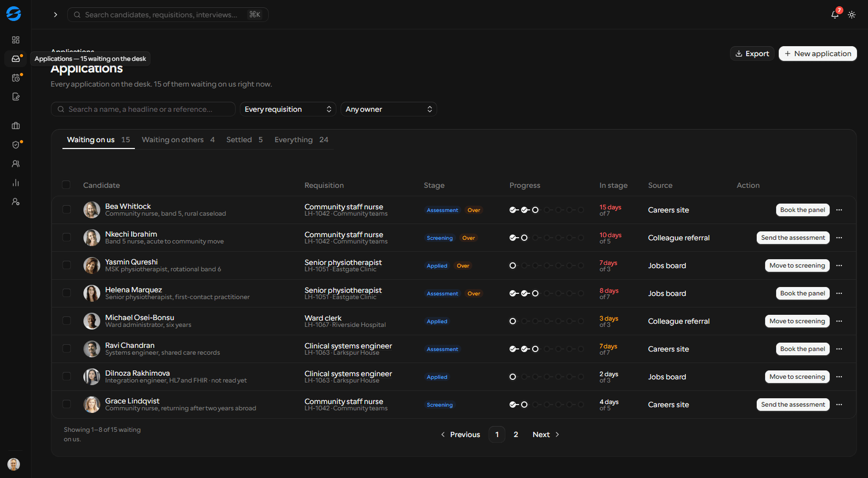Click Ravi Chandran's progress step indicator
Screen dimensions: 868x478
(547, 349)
